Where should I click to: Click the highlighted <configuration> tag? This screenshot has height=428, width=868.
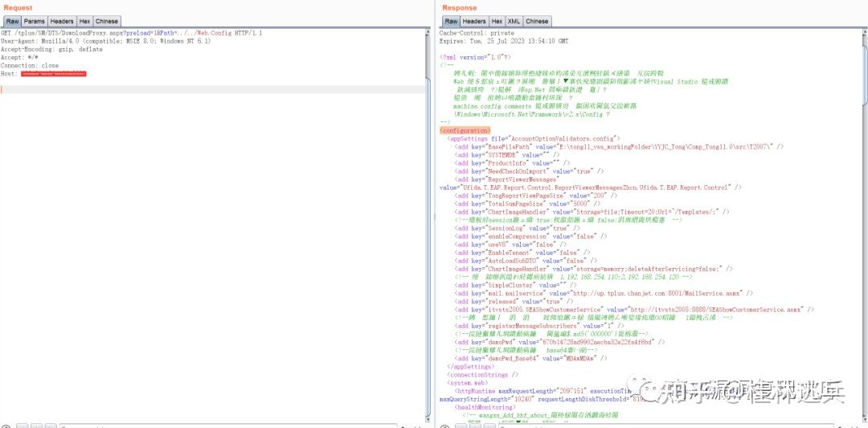pyautogui.click(x=465, y=130)
